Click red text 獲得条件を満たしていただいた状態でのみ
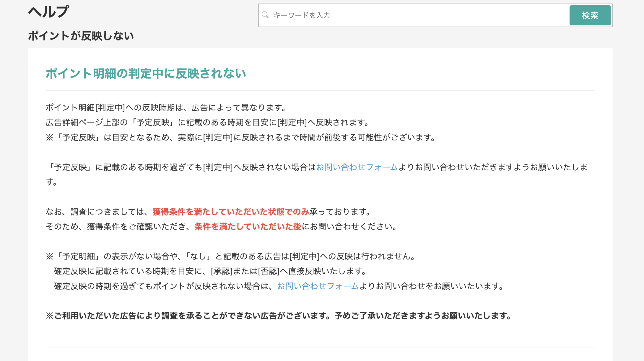 click(230, 212)
